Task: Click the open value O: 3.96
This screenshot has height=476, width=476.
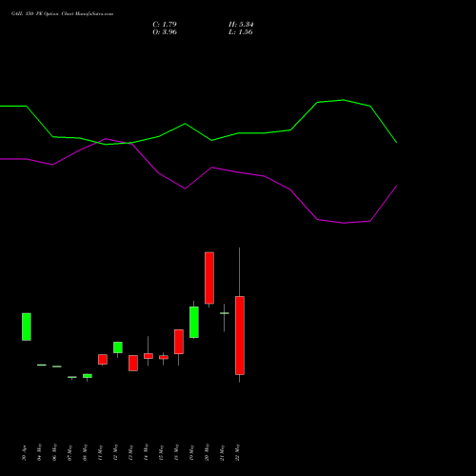Action: (x=165, y=32)
